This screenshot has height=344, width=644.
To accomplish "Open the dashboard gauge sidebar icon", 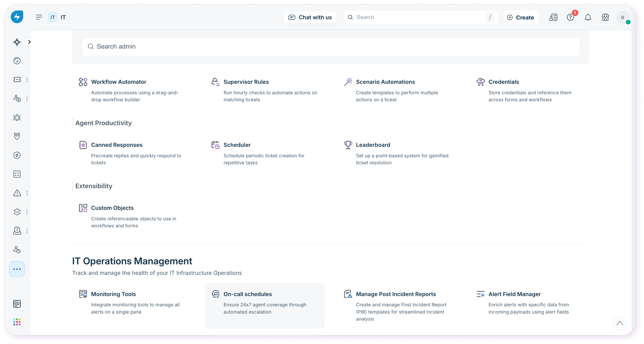I will pos(17,61).
